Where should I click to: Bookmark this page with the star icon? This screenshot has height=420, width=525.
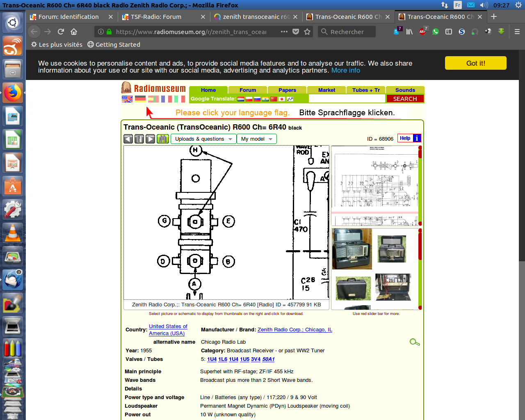click(307, 32)
